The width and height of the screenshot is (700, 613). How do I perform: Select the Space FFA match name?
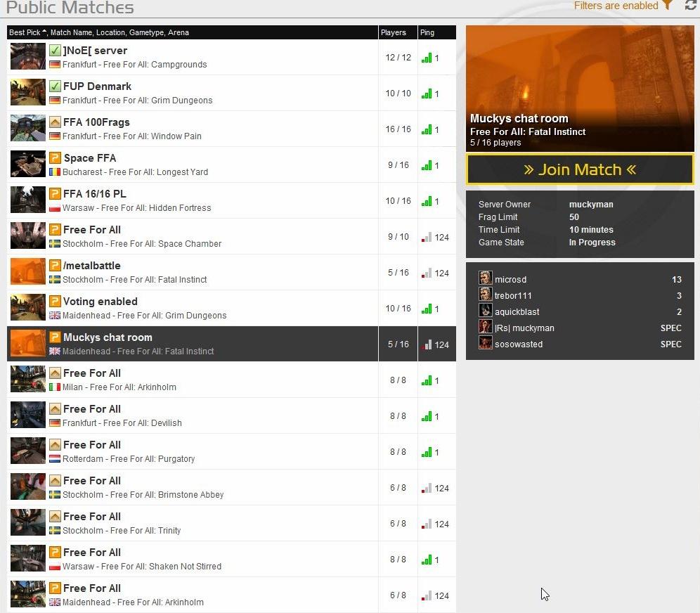point(90,158)
